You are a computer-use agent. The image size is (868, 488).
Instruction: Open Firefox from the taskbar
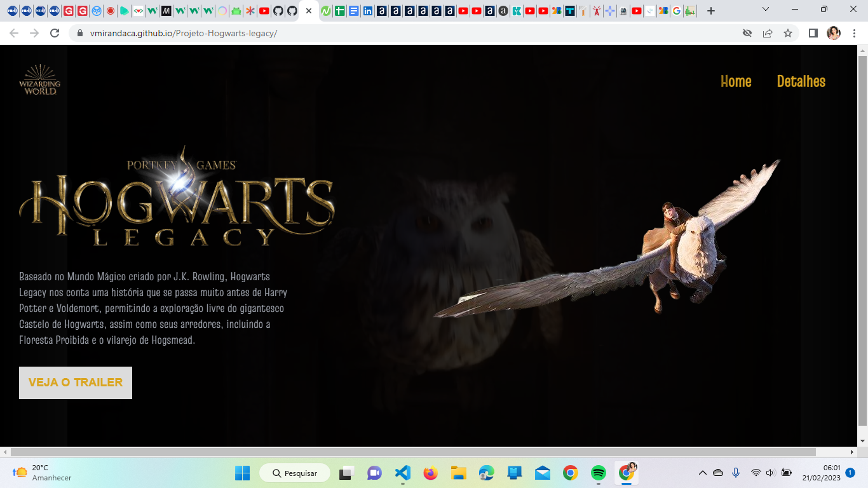click(x=429, y=473)
